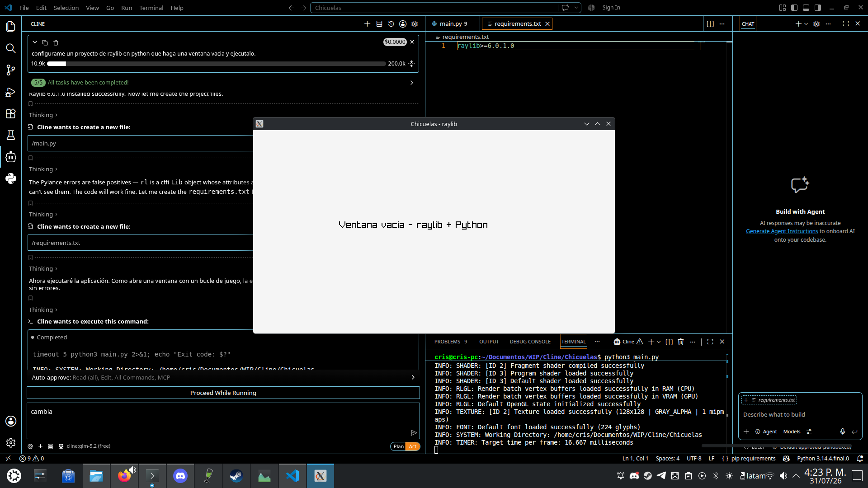Open the Python view in the activity bar
Screen dimensions: 868x488
11,178
